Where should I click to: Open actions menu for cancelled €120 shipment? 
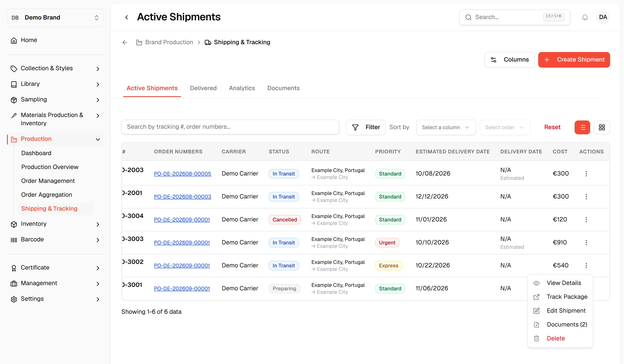coord(586,220)
